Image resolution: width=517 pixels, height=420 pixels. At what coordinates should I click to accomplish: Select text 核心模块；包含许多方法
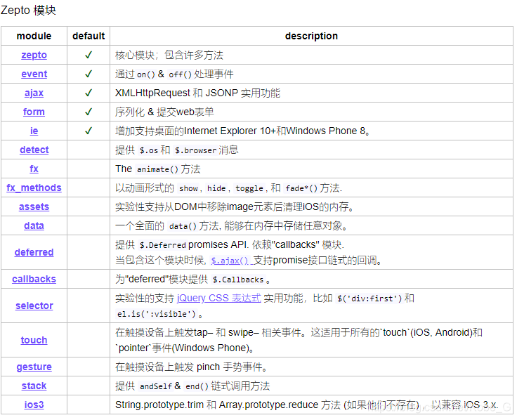[169, 55]
